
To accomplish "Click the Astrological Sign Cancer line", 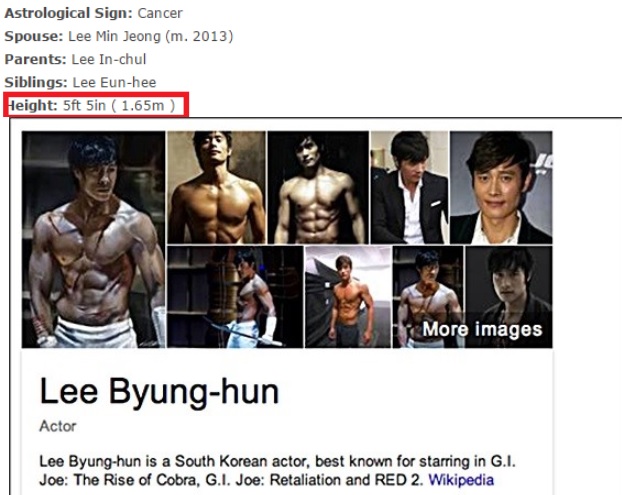I will click(x=93, y=13).
